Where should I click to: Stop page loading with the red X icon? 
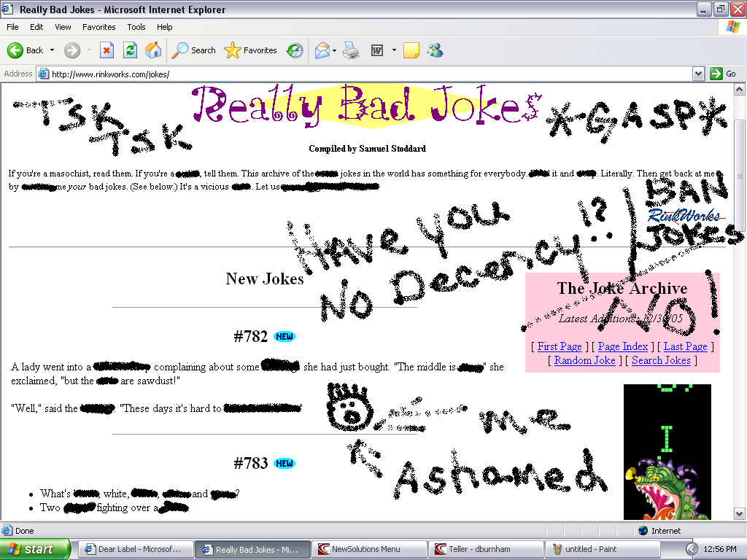107,50
